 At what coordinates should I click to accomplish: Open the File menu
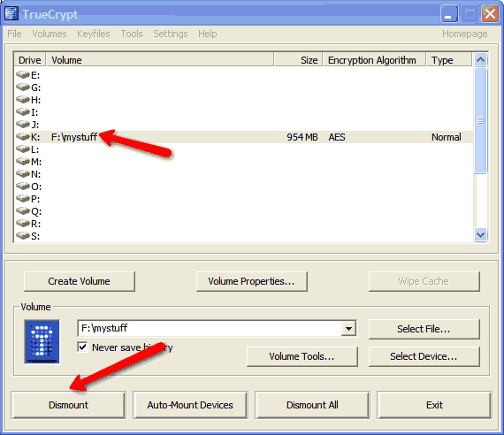click(x=14, y=34)
